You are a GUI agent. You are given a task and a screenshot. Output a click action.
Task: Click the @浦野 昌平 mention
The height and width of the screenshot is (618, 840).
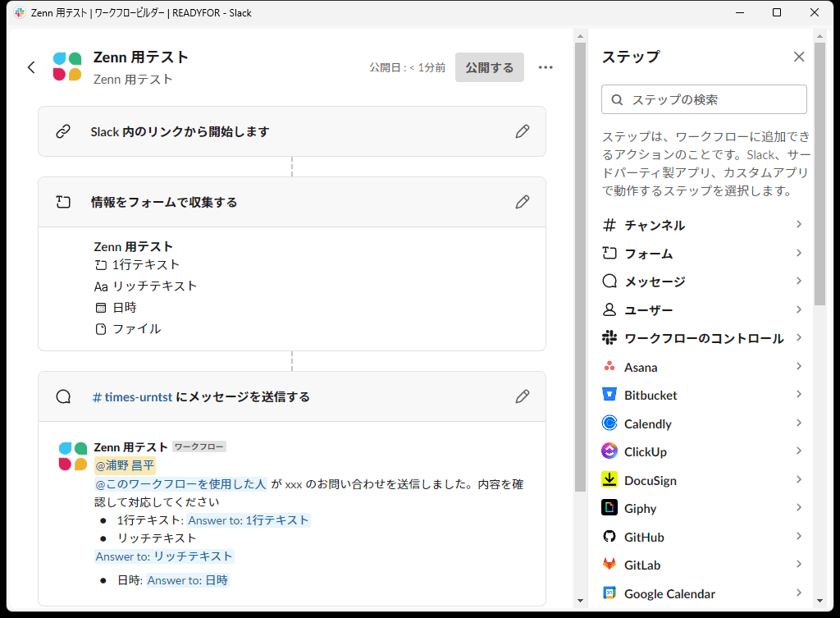click(125, 465)
